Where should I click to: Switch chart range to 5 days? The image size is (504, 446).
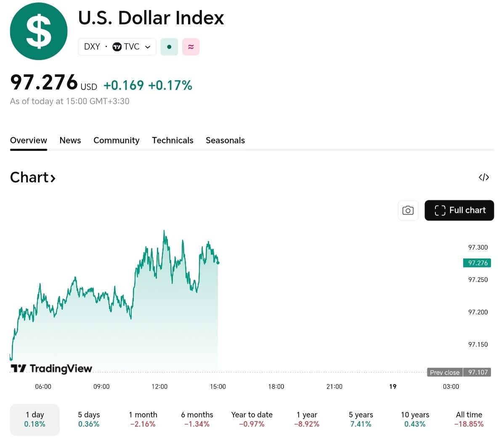point(89,420)
